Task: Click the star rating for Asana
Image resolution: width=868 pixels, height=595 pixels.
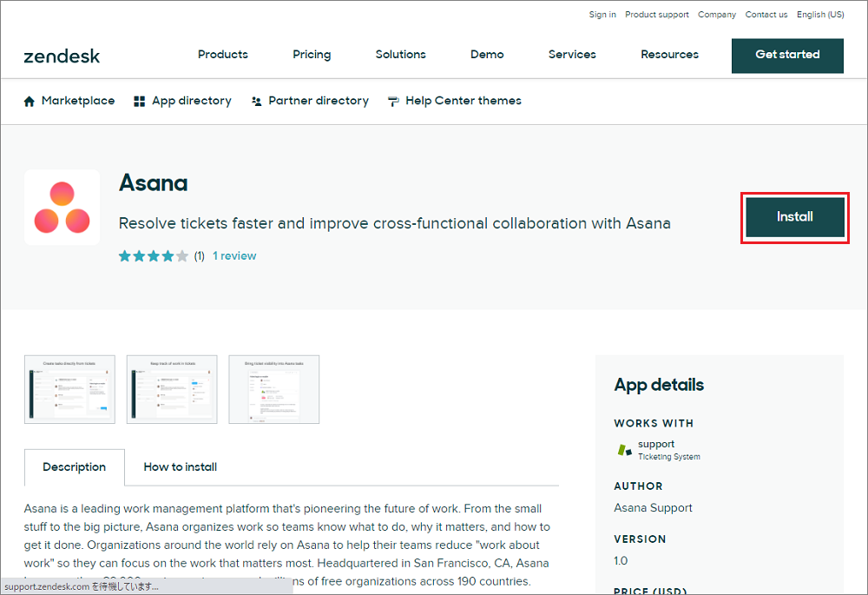Action: coord(154,256)
